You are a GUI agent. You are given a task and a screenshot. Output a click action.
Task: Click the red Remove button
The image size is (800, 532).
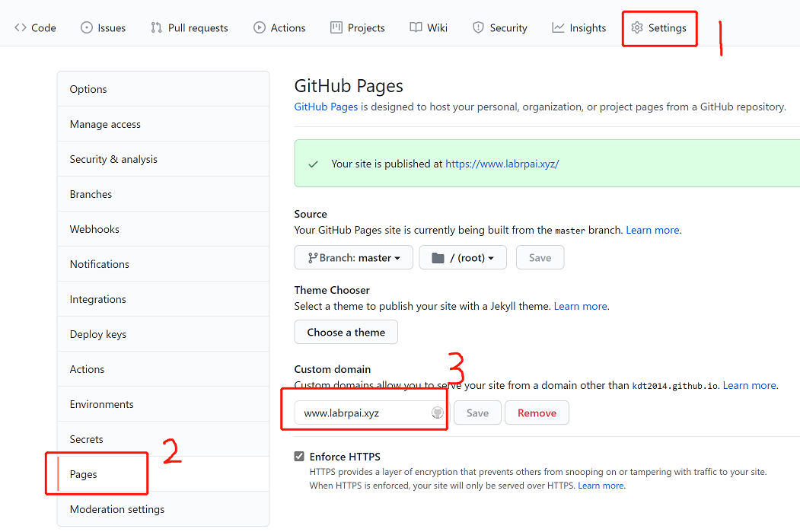537,413
